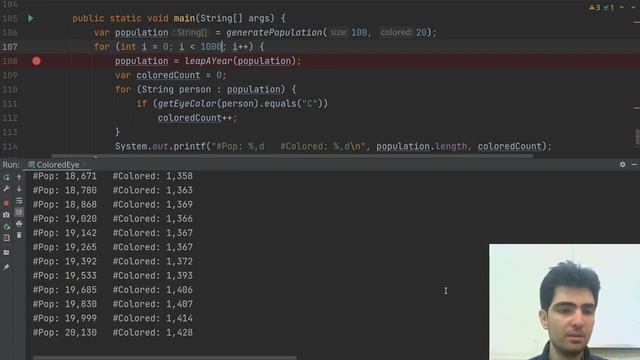The image size is (640, 360).
Task: Click loop limit value 1000
Action: pyautogui.click(x=211, y=47)
